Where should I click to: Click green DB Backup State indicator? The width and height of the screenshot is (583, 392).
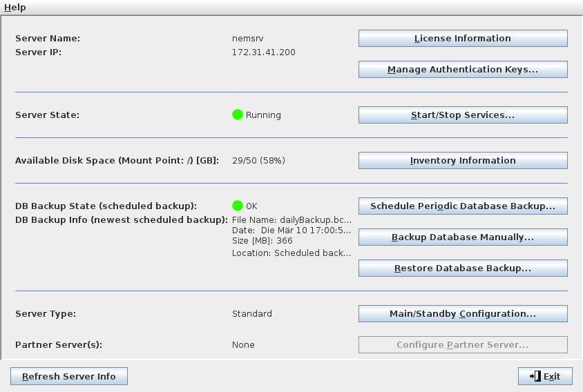click(x=238, y=206)
